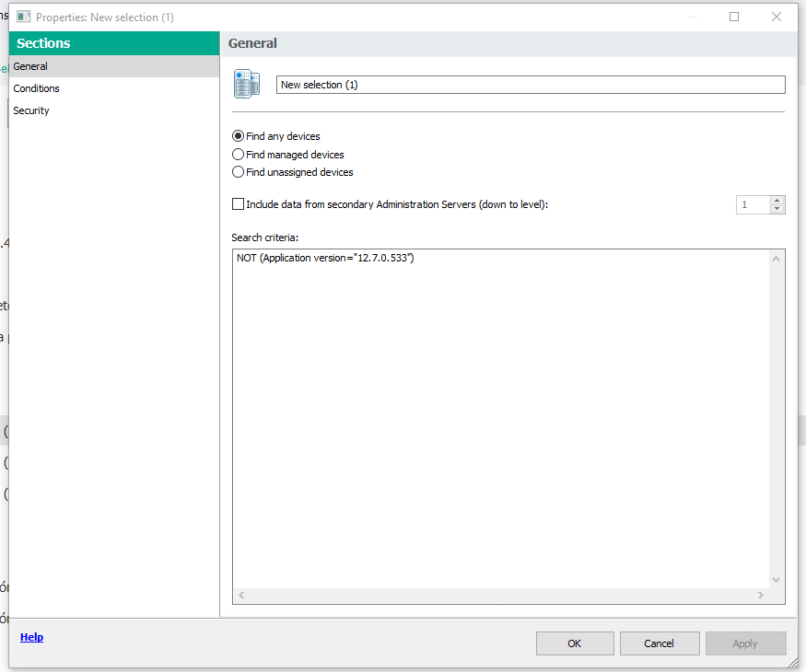Viewport: 806px width, 672px height.
Task: Maximize the Properties window
Action: (x=734, y=17)
